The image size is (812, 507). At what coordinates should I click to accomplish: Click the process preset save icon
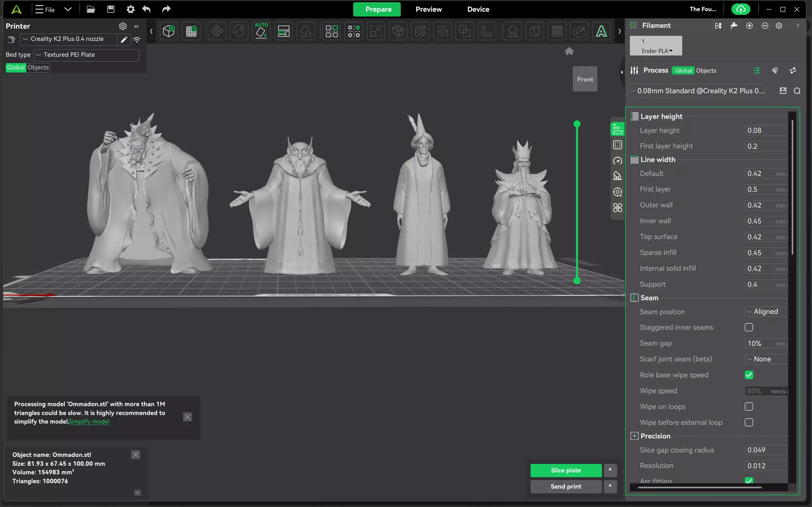click(x=783, y=91)
